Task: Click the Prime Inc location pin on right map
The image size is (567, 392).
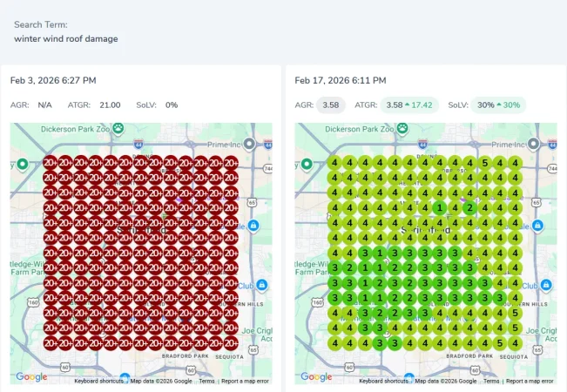Action: 533,144
